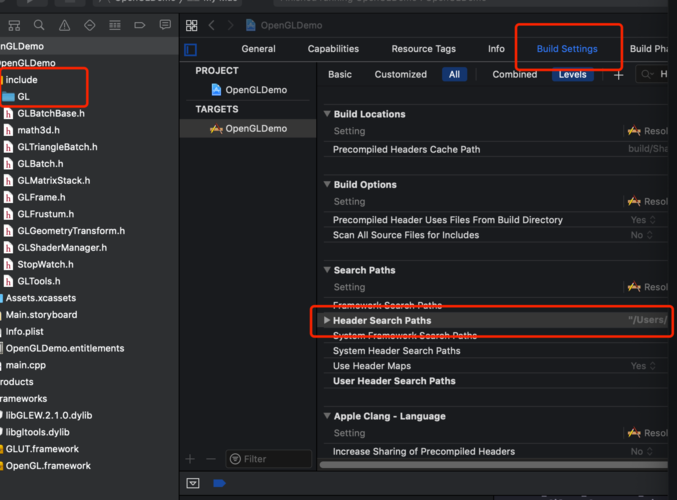This screenshot has height=500, width=677.
Task: Open Scan All Source Files No dropdown
Action: (x=642, y=235)
